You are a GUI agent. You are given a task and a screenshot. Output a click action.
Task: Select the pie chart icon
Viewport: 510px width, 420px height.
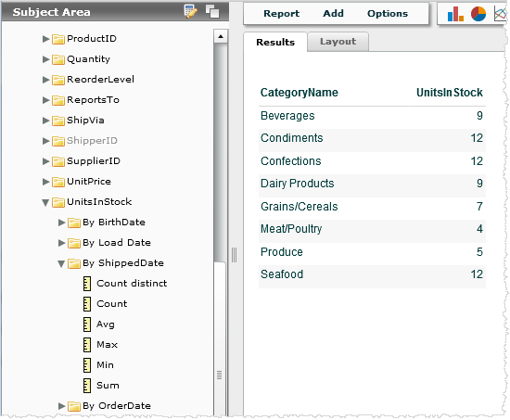click(x=478, y=14)
